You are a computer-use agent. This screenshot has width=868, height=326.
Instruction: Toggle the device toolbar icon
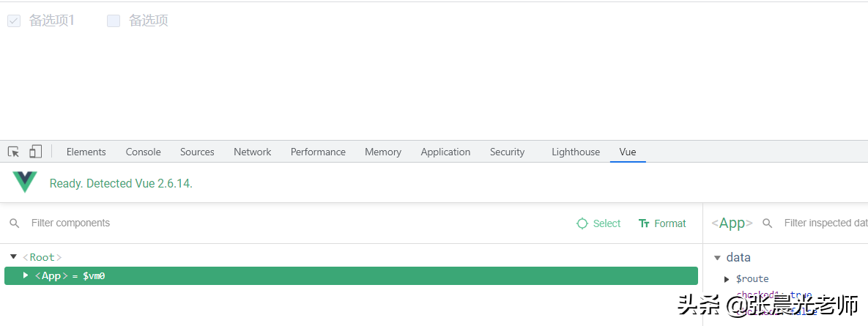[x=35, y=152]
